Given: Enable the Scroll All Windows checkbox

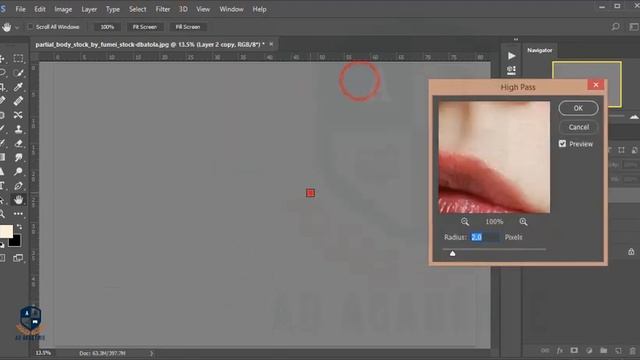Looking at the screenshot, I should [x=30, y=27].
